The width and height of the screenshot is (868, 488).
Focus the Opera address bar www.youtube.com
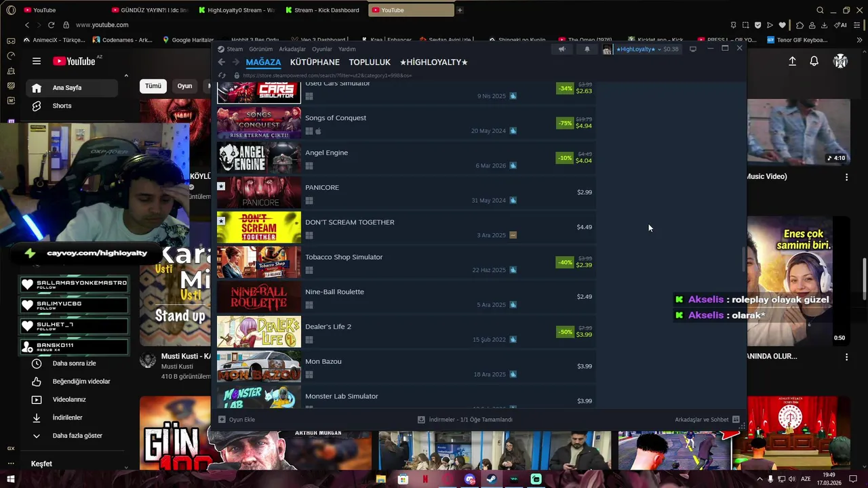click(102, 25)
